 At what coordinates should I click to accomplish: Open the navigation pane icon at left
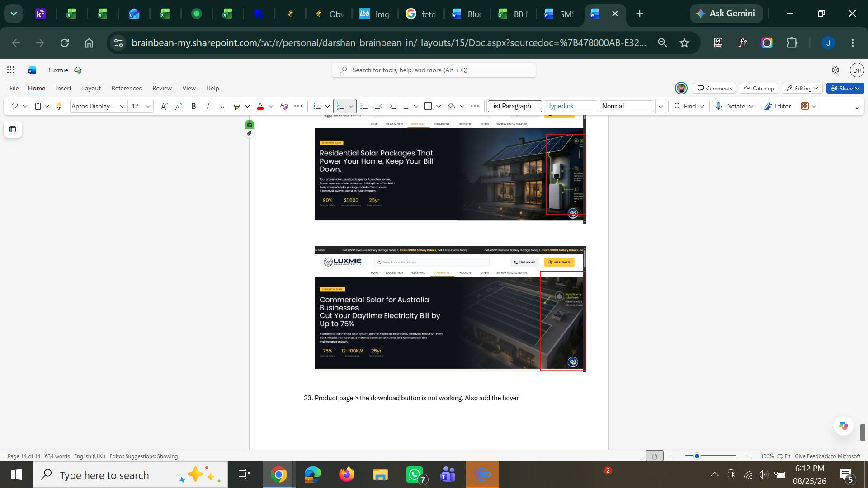pos(13,130)
